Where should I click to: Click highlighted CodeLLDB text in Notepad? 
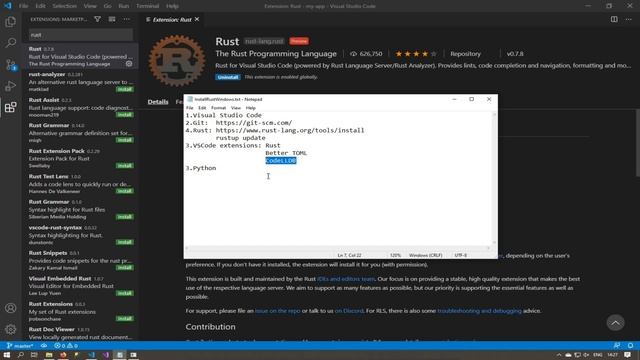point(281,160)
